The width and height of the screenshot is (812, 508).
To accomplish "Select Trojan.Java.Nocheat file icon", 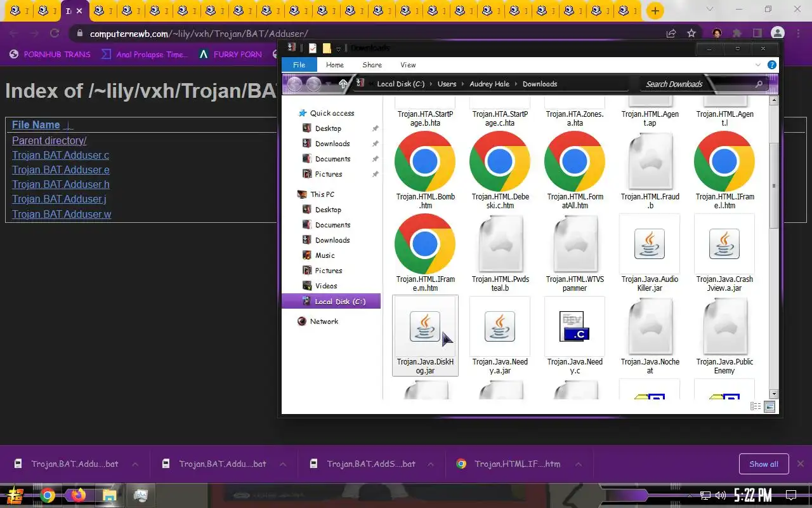I will point(650,326).
